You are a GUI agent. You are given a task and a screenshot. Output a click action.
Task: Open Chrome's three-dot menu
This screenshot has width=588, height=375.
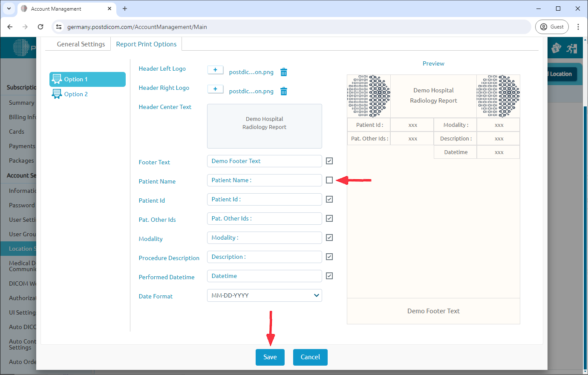[x=578, y=26]
